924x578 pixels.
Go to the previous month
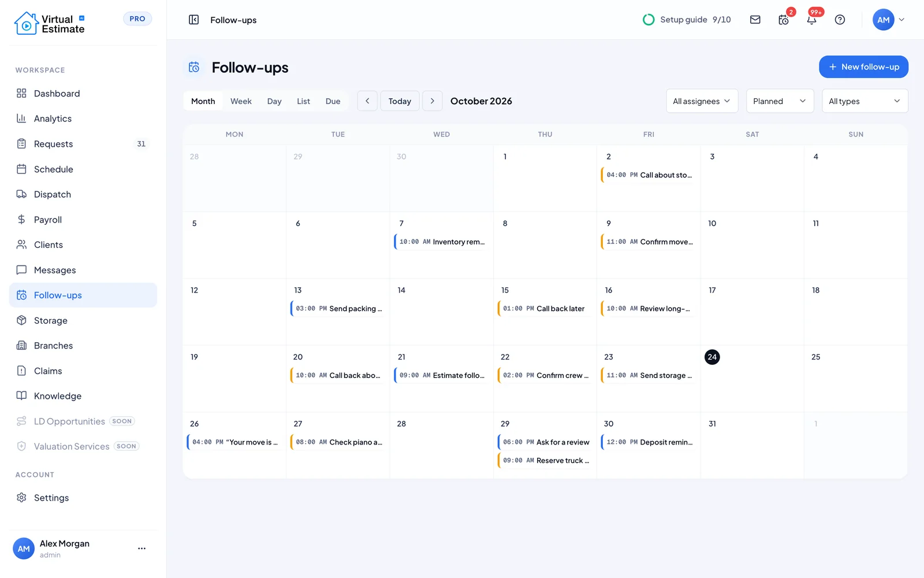click(367, 101)
